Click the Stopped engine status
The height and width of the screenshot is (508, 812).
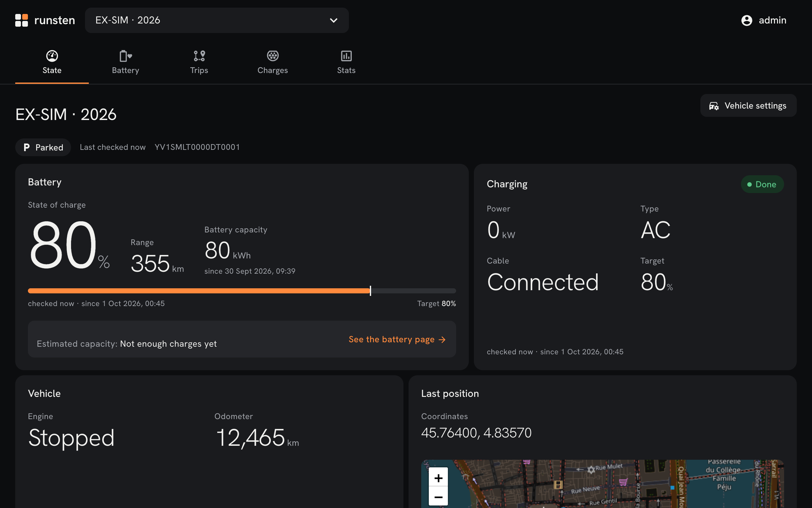coord(71,438)
